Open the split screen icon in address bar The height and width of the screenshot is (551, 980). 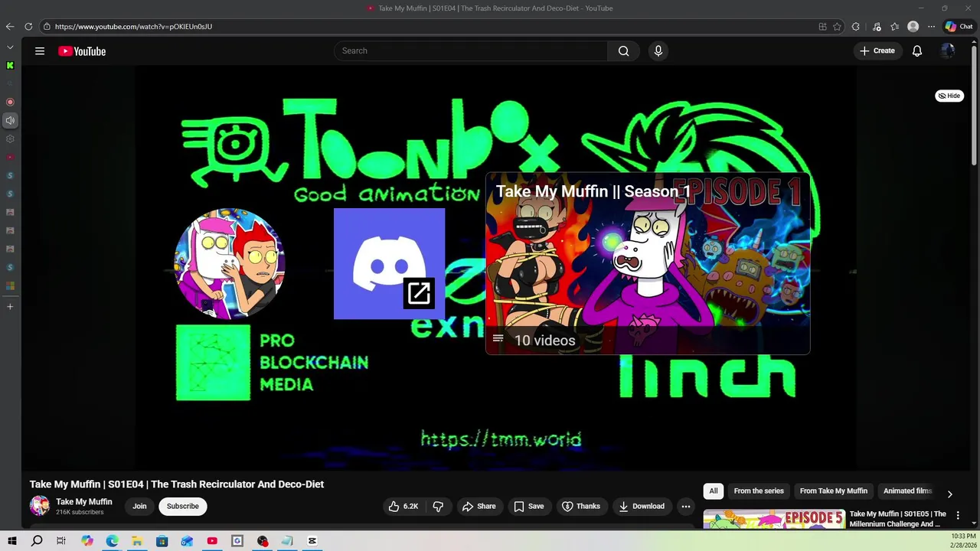822,27
